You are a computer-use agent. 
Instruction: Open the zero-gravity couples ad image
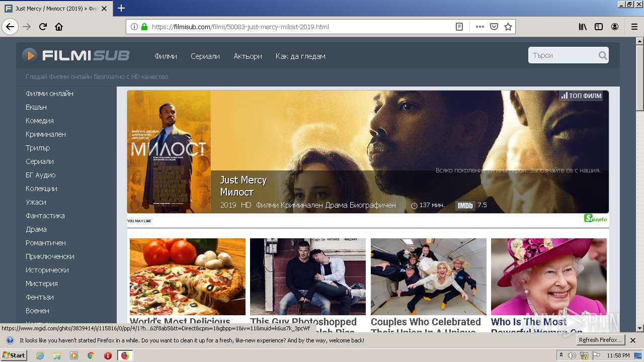(429, 277)
